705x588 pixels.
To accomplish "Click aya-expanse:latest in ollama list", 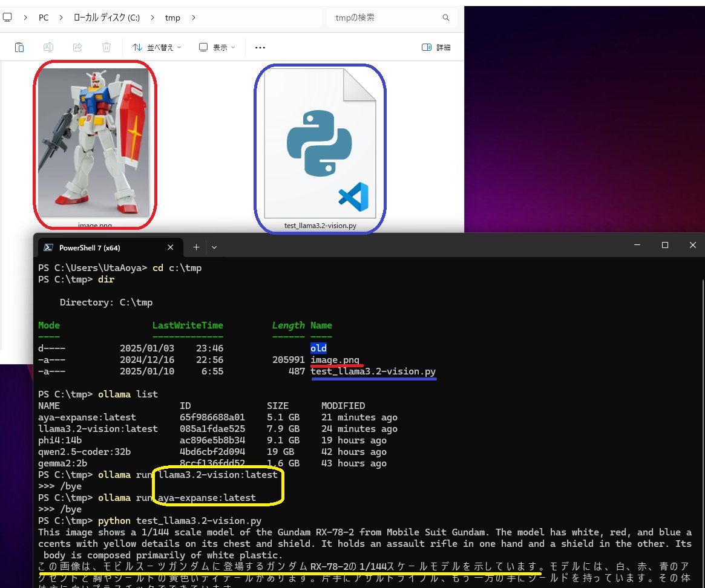I will coord(87,417).
